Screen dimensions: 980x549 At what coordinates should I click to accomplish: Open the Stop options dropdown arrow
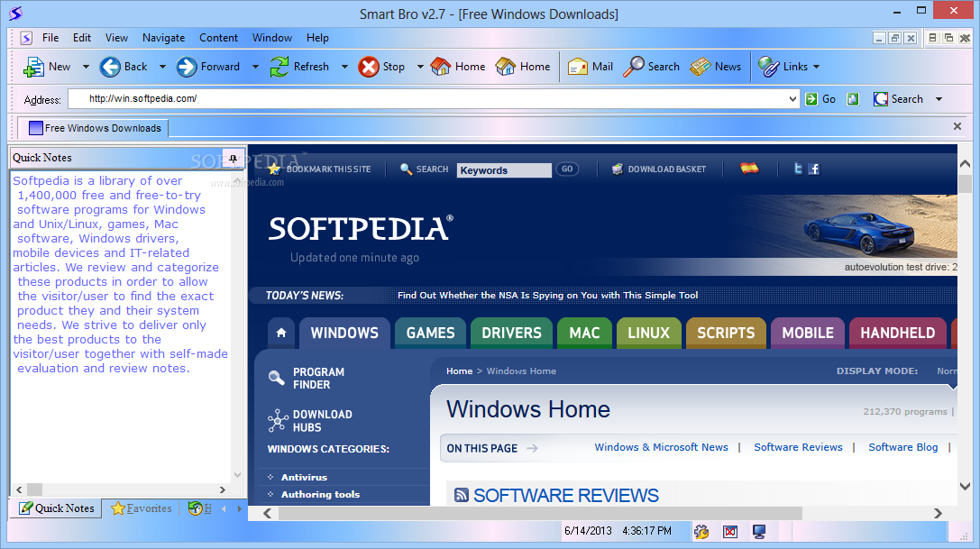click(420, 67)
